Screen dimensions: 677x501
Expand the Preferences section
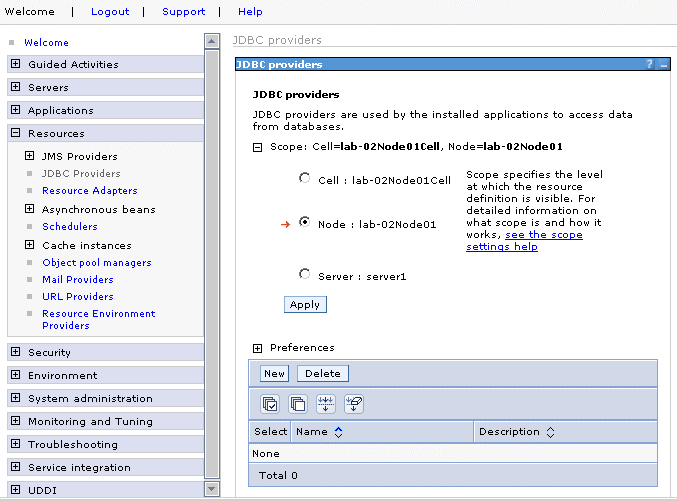coord(257,348)
